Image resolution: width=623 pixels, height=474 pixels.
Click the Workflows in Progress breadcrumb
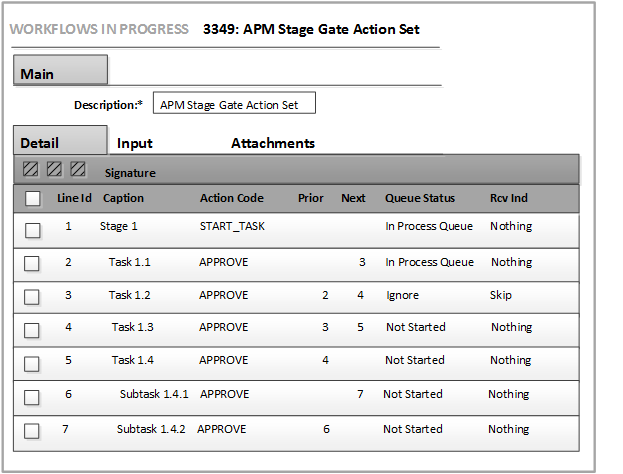pos(99,29)
